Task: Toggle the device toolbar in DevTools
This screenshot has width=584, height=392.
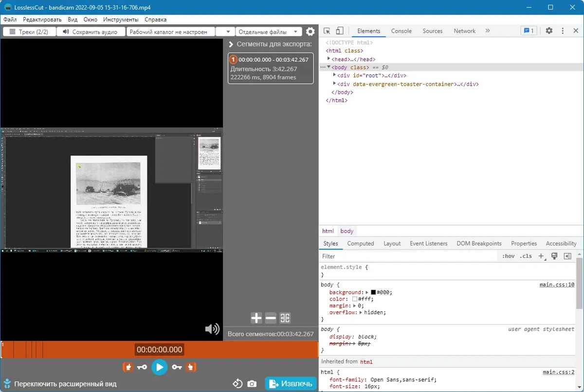Action: (340, 31)
